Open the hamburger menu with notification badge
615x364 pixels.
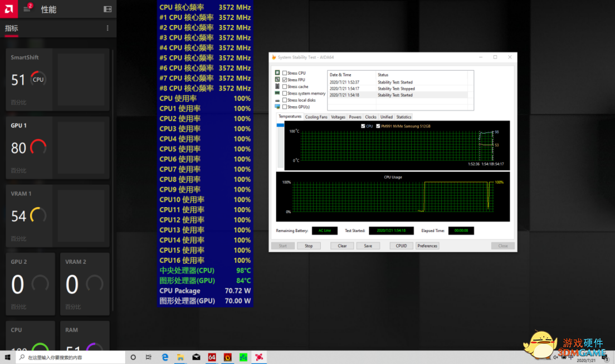27,9
